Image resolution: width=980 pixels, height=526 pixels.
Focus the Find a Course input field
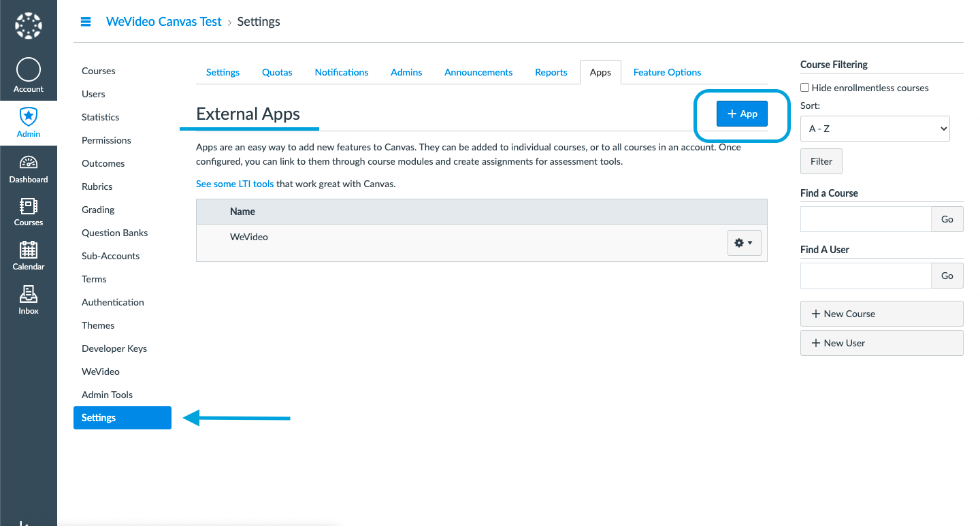pyautogui.click(x=866, y=219)
